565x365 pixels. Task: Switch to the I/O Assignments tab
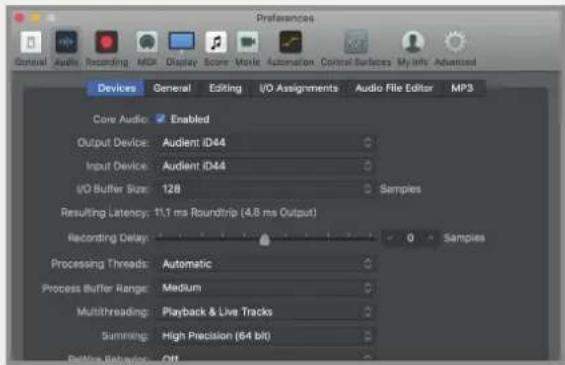pos(299,88)
